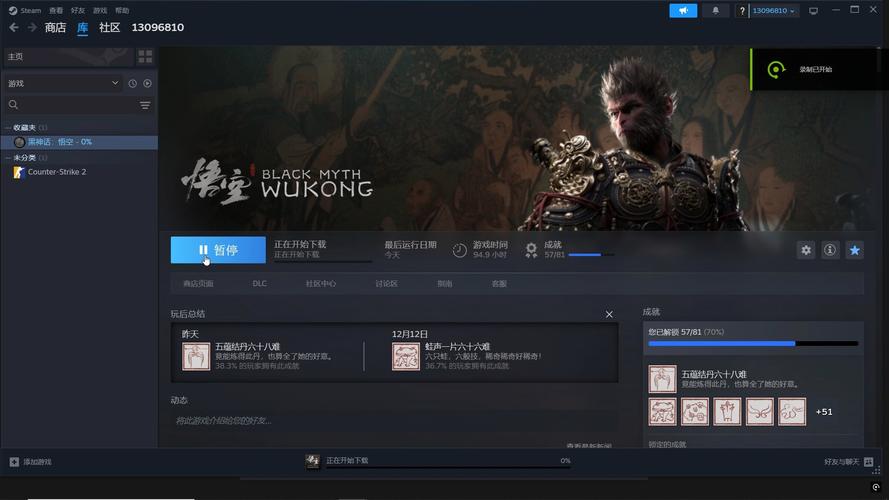Open the 13096810 account dropdown

pyautogui.click(x=774, y=11)
